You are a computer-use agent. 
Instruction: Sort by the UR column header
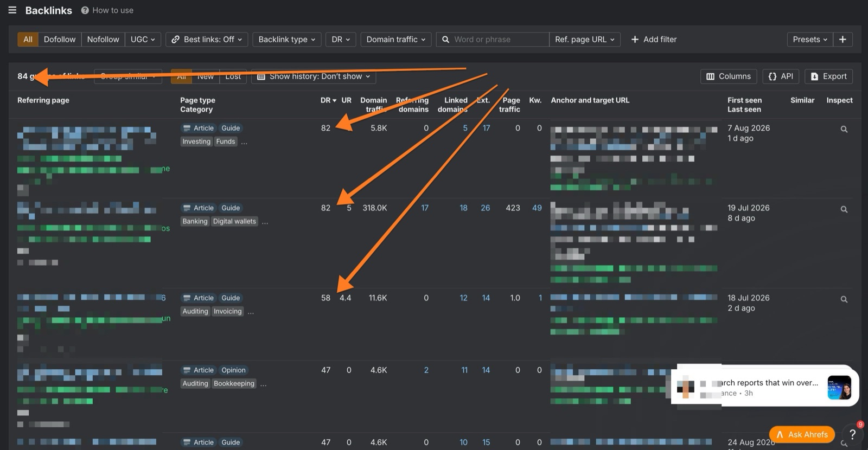pyautogui.click(x=346, y=100)
